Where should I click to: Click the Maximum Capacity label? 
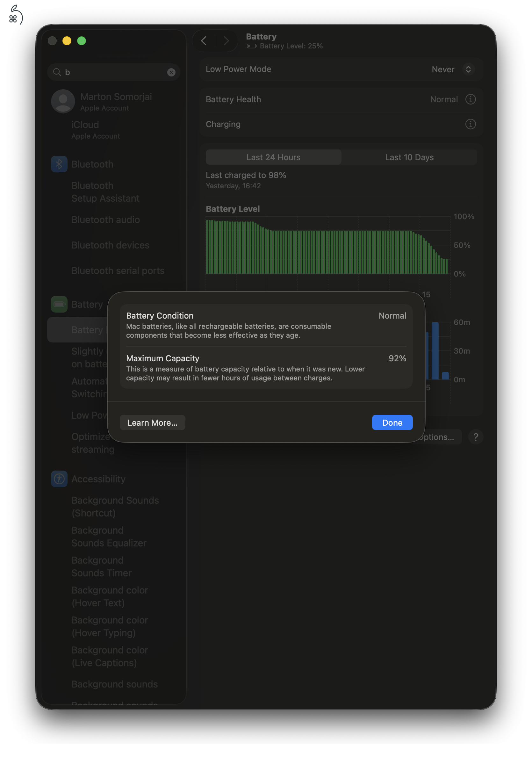coord(163,358)
